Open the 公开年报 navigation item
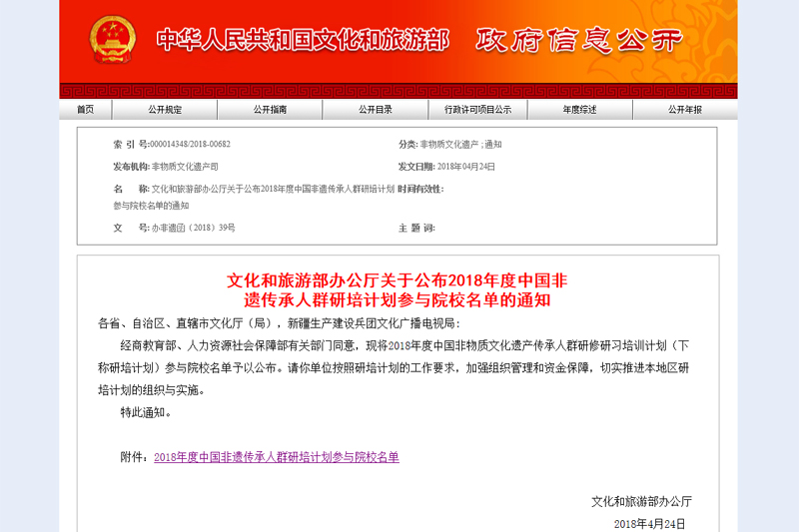 click(685, 110)
